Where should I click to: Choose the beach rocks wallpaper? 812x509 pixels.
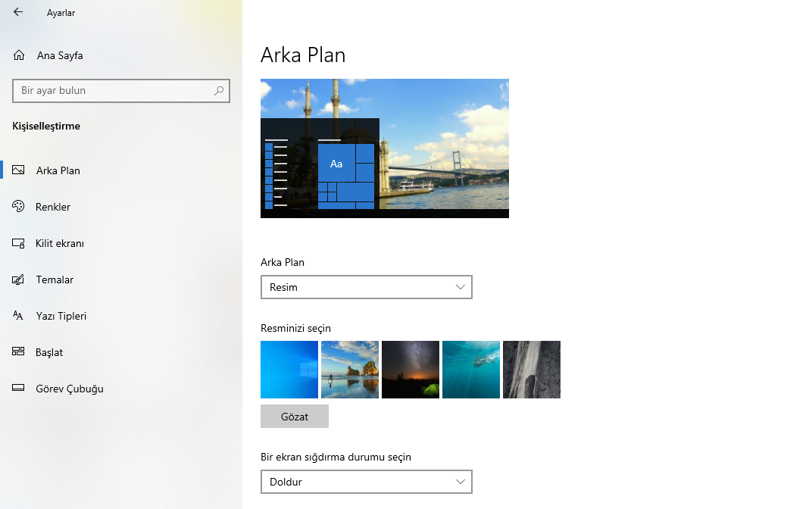click(349, 369)
